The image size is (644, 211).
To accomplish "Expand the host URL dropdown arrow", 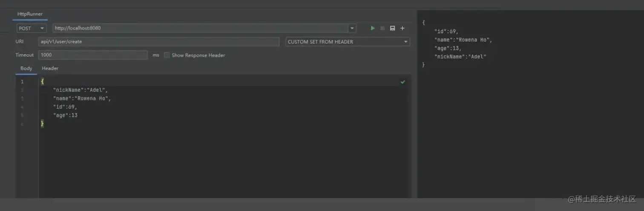I will [352, 29].
